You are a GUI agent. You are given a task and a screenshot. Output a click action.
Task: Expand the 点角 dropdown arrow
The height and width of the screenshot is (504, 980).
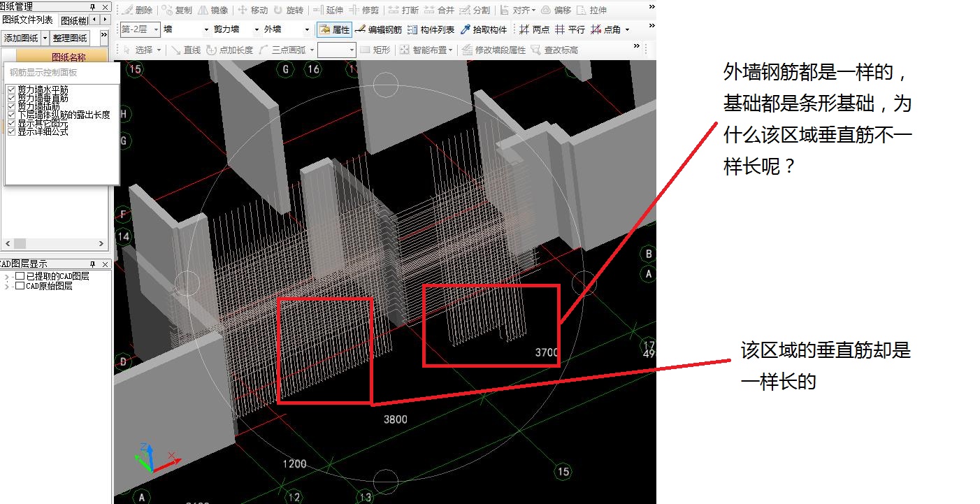pos(627,30)
